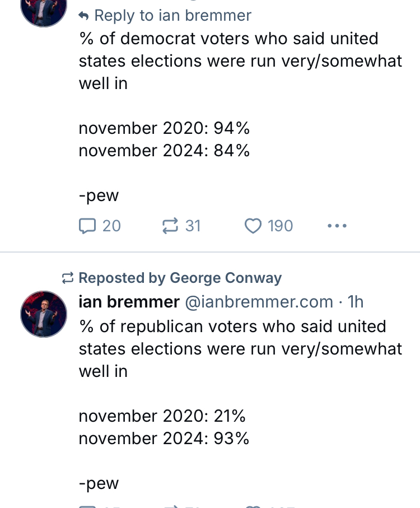420x508 pixels.
Task: Click the reply arrow icon beside 'Reply to'
Action: (84, 16)
